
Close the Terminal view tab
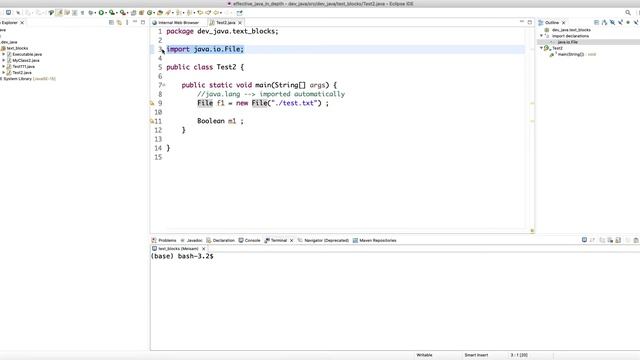click(x=291, y=241)
